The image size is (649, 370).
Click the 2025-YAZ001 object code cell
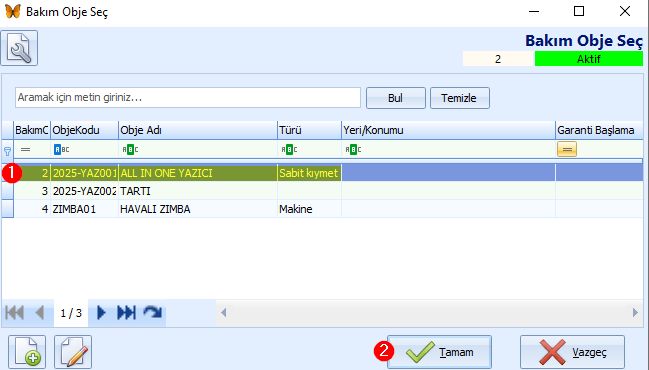[84, 173]
